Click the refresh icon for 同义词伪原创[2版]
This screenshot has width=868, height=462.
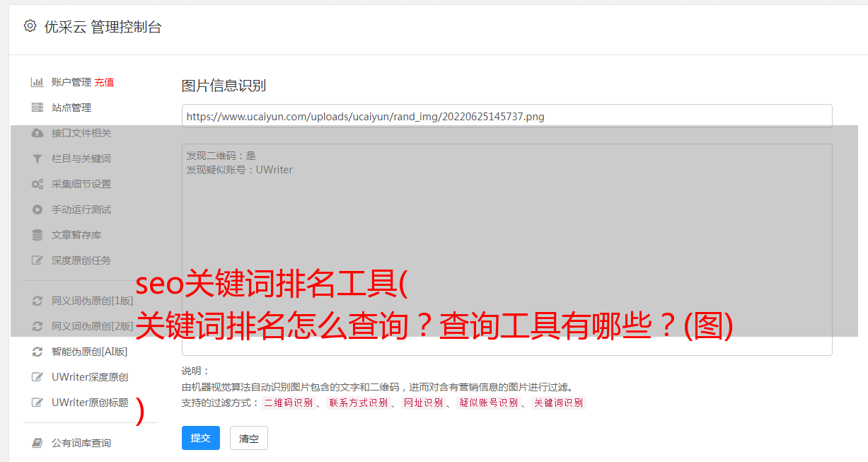[37, 326]
